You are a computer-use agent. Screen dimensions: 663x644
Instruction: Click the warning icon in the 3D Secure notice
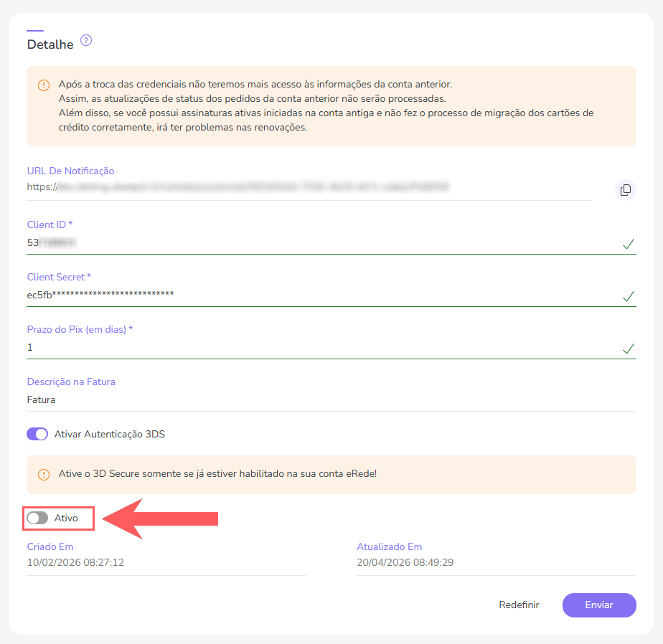44,475
